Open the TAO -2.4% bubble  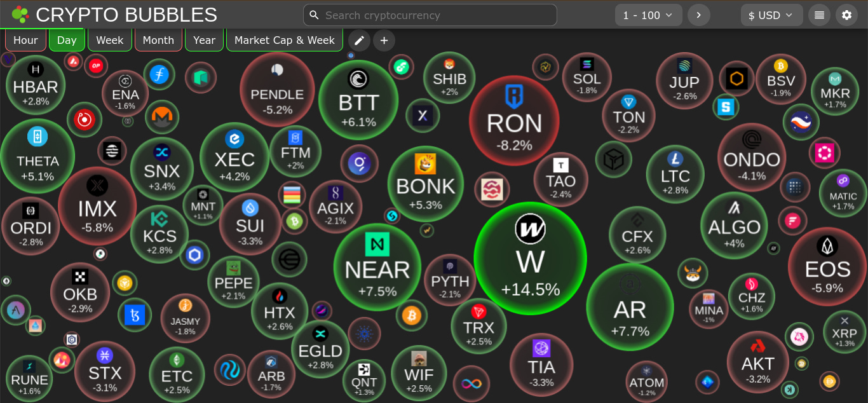click(560, 179)
